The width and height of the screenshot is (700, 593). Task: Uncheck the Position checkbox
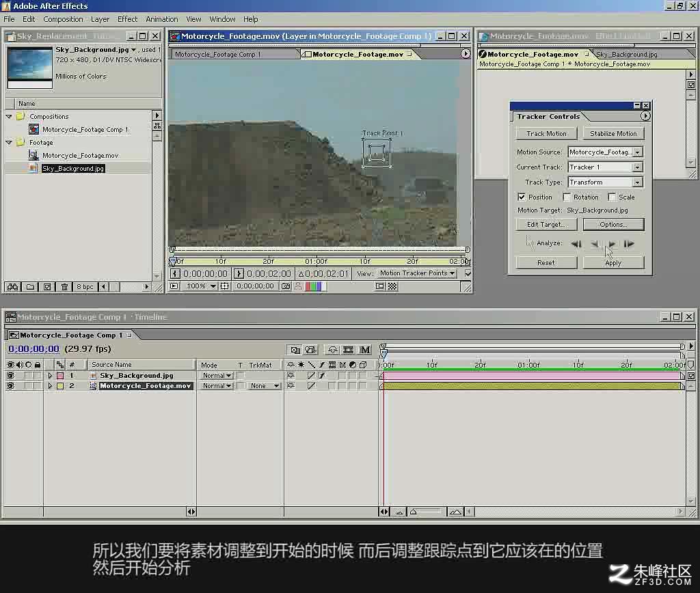tap(522, 197)
